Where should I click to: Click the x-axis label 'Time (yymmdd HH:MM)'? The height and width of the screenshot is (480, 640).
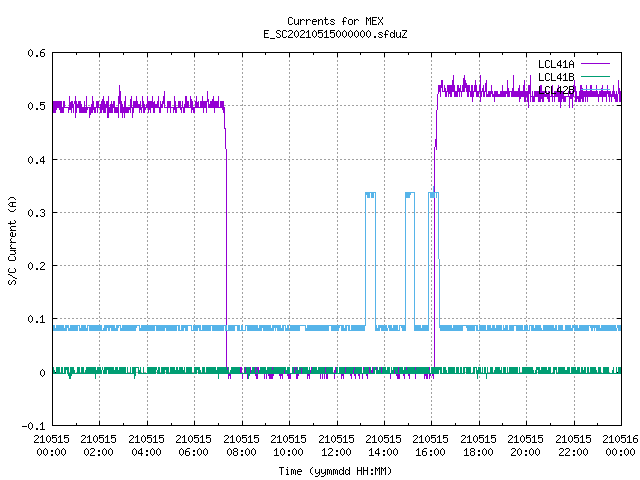[335, 471]
